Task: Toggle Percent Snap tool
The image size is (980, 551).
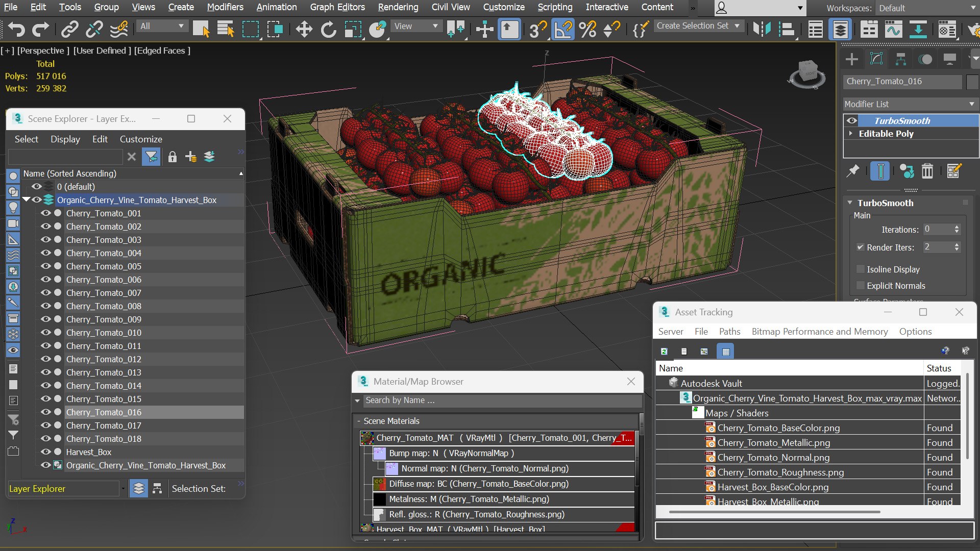Action: coord(587,29)
